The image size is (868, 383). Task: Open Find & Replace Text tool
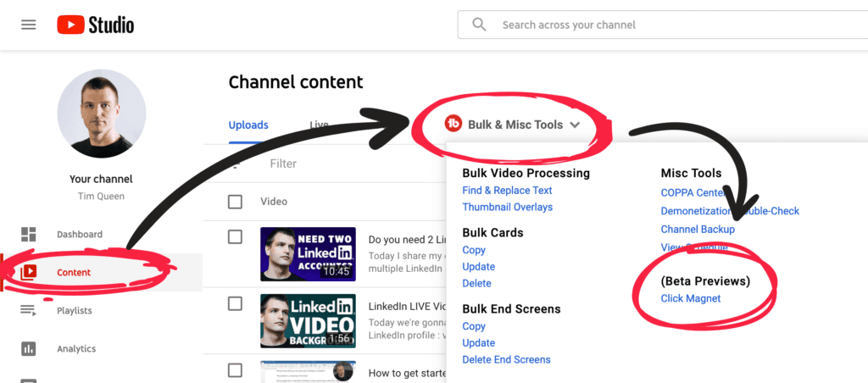tap(507, 191)
